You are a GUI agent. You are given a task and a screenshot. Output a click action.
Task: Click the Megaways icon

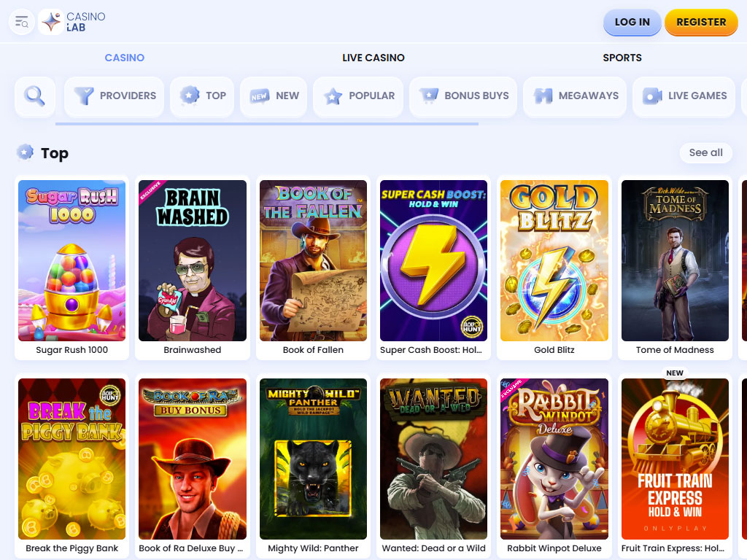543,96
